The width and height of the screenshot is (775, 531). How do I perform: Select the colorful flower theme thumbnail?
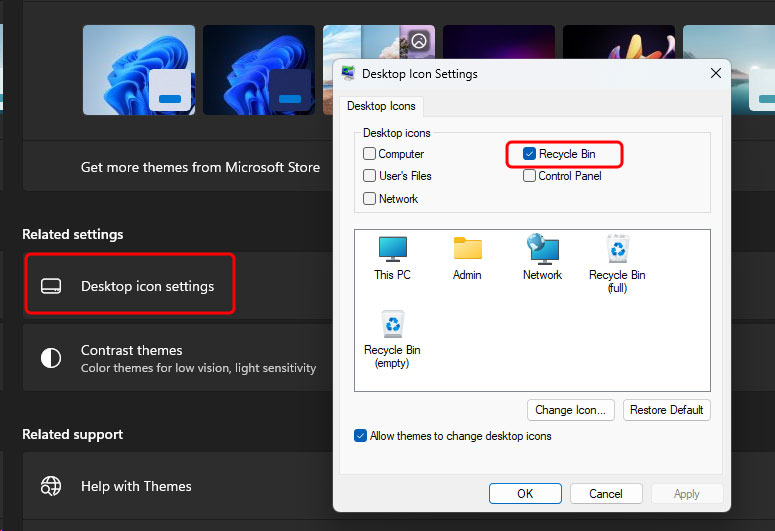pos(619,42)
